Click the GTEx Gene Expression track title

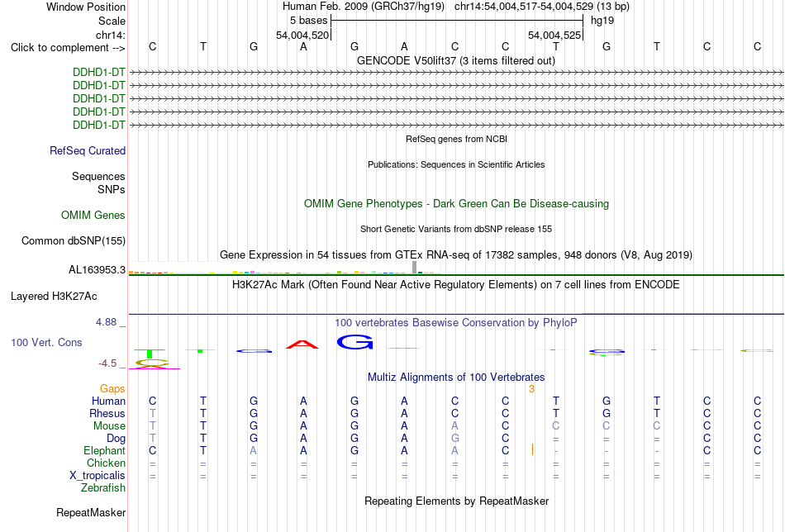coord(456,255)
